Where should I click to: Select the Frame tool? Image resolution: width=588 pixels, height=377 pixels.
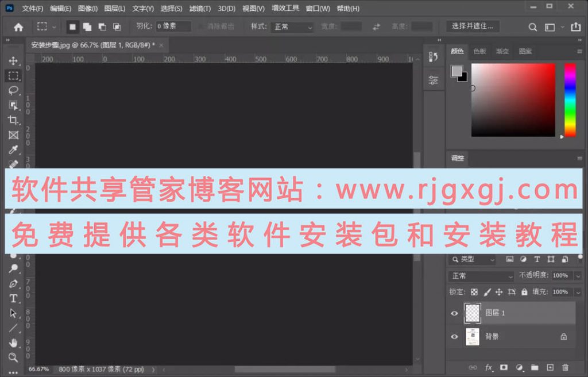[13, 135]
